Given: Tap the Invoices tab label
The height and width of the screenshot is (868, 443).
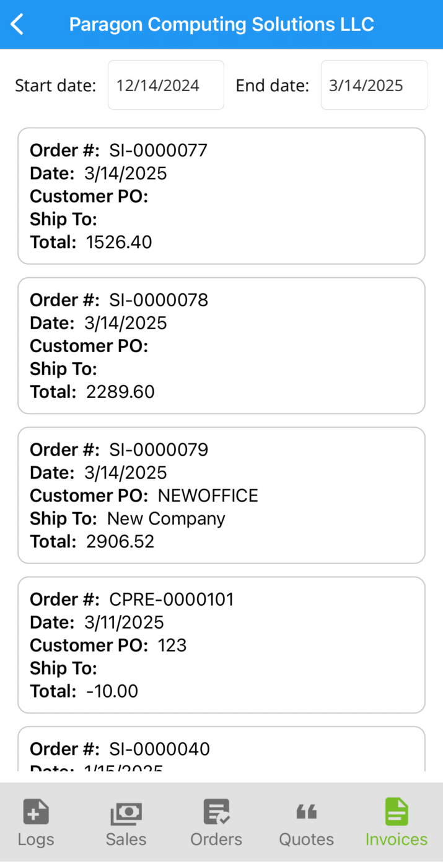Looking at the screenshot, I should point(397,839).
